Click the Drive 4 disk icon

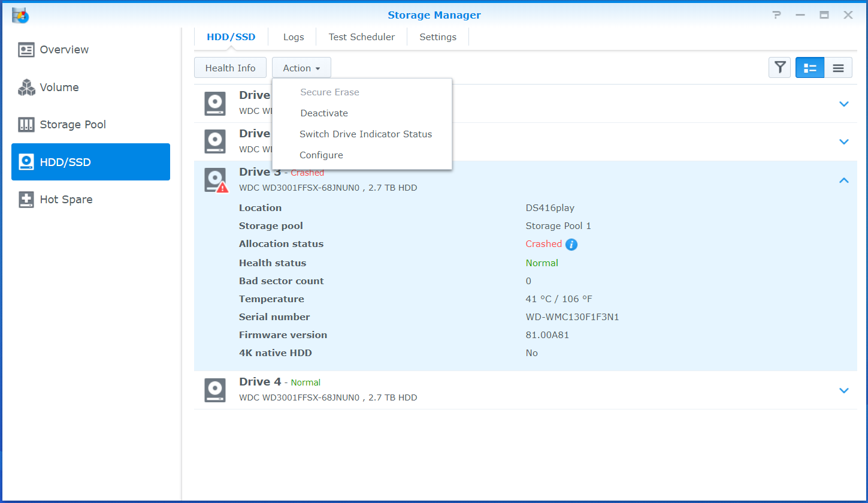[x=215, y=390]
